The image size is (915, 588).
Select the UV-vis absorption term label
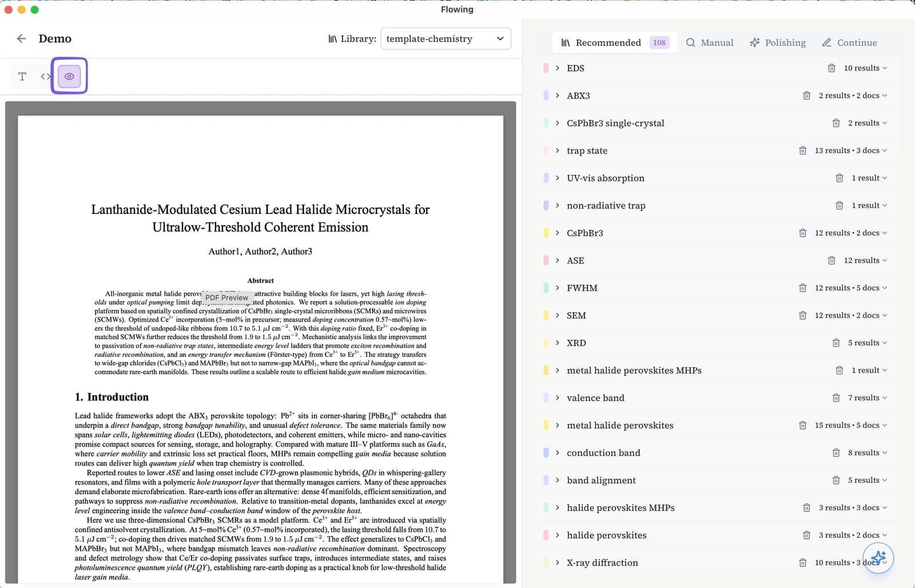[x=606, y=178]
